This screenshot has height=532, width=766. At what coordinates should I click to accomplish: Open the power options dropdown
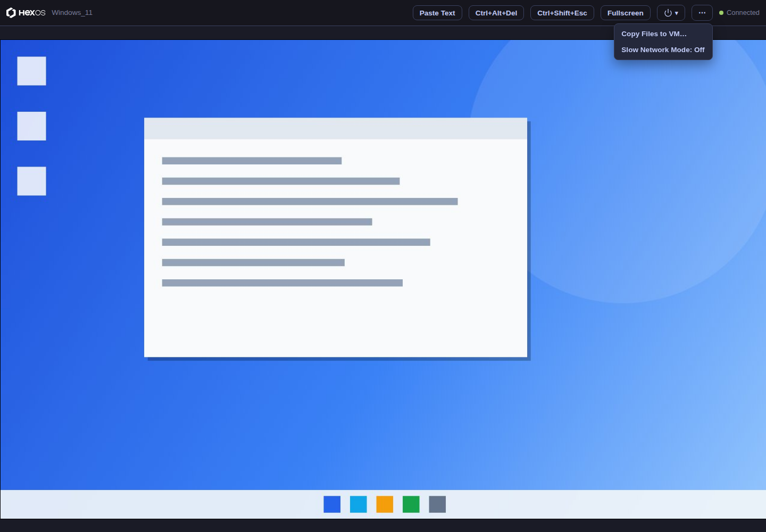[x=671, y=13]
